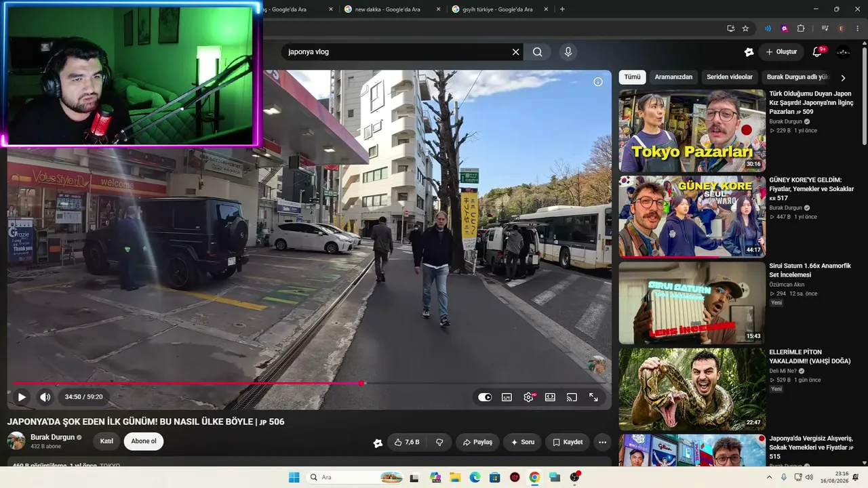Open Burak Durgun channel avatar
This screenshot has width=868, height=488.
click(16, 441)
